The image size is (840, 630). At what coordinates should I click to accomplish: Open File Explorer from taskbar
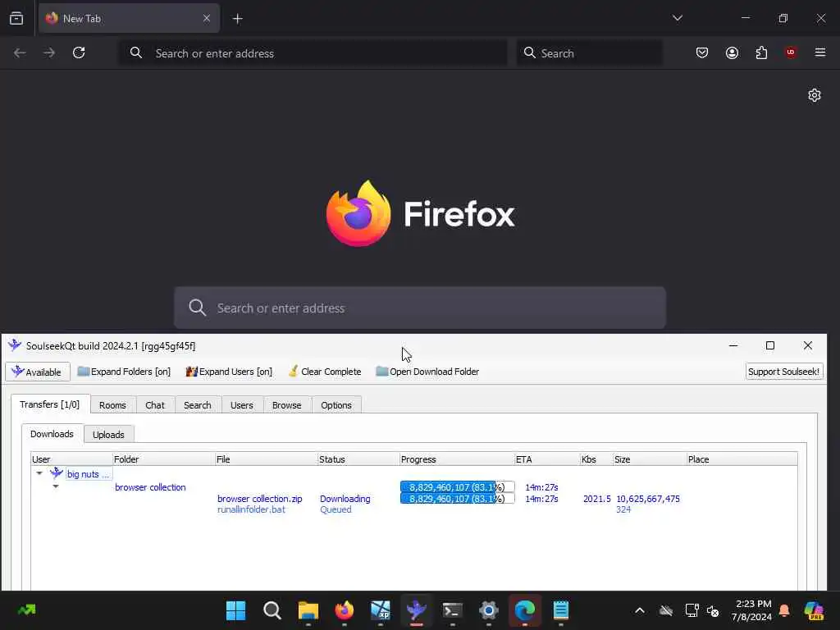pos(308,610)
